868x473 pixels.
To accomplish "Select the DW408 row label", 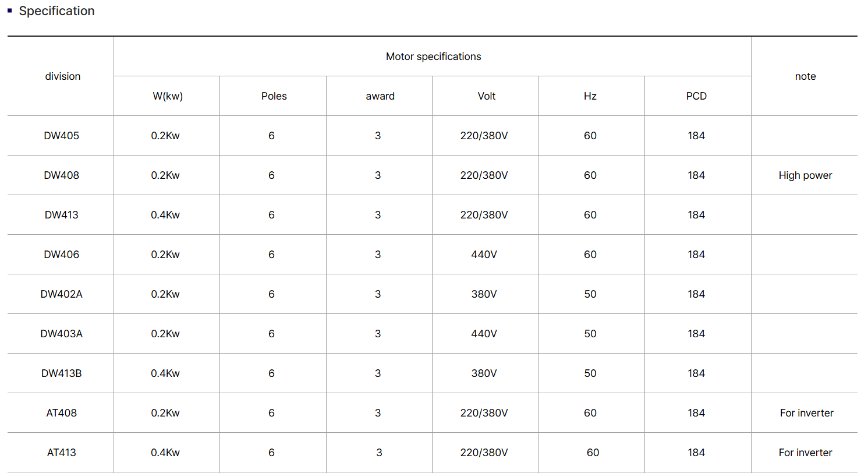I will 62,175.
